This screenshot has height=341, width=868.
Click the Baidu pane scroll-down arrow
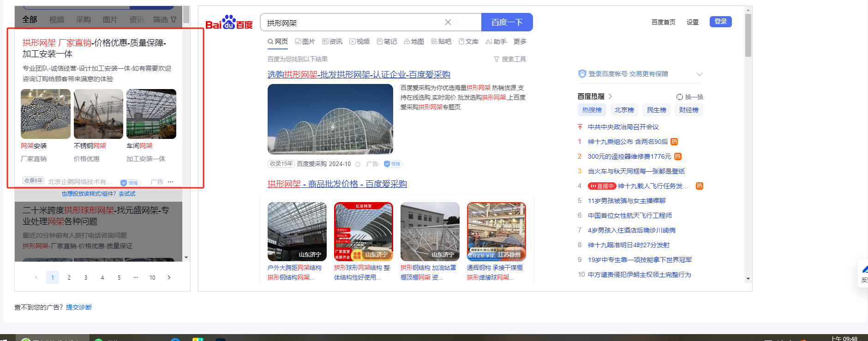tap(748, 279)
